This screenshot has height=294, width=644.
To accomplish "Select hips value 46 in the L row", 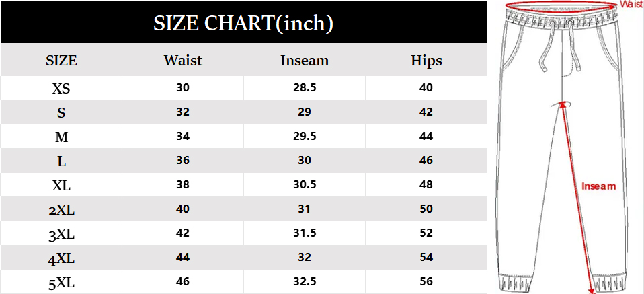I will (426, 160).
